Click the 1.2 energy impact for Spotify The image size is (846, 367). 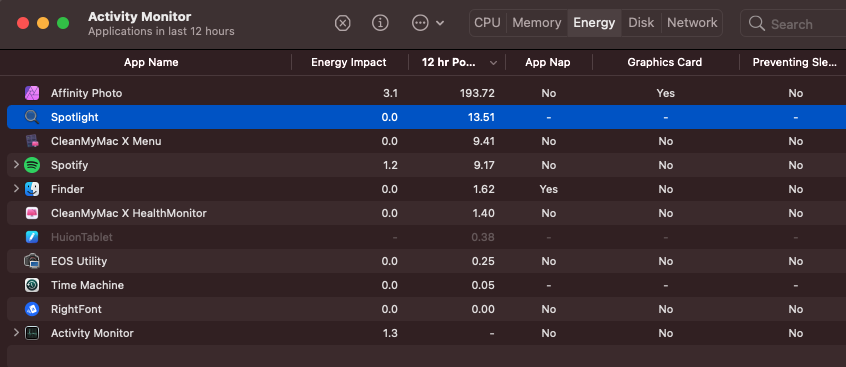(390, 165)
